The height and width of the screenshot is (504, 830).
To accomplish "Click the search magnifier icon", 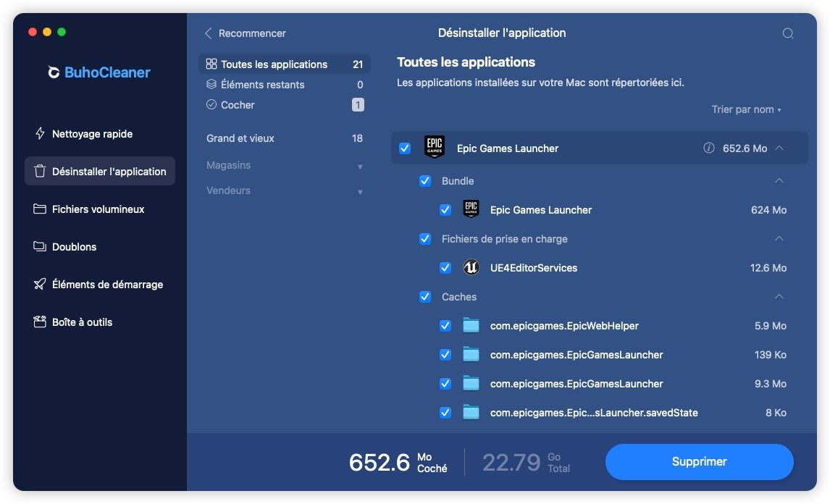I will coord(788,33).
